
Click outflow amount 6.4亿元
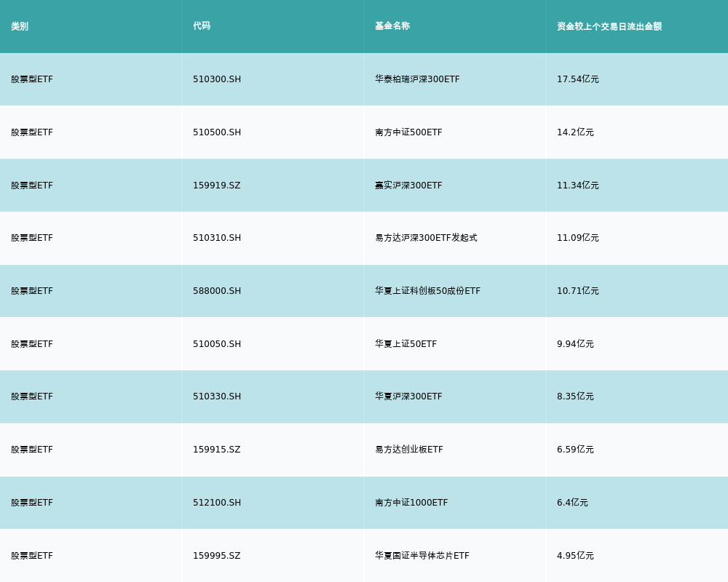(x=572, y=503)
